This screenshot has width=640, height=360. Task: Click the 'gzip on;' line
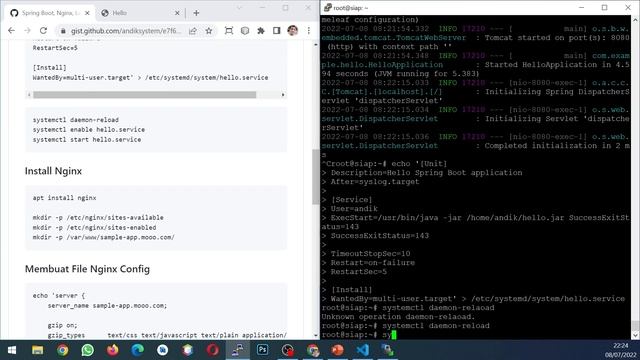(x=62, y=325)
